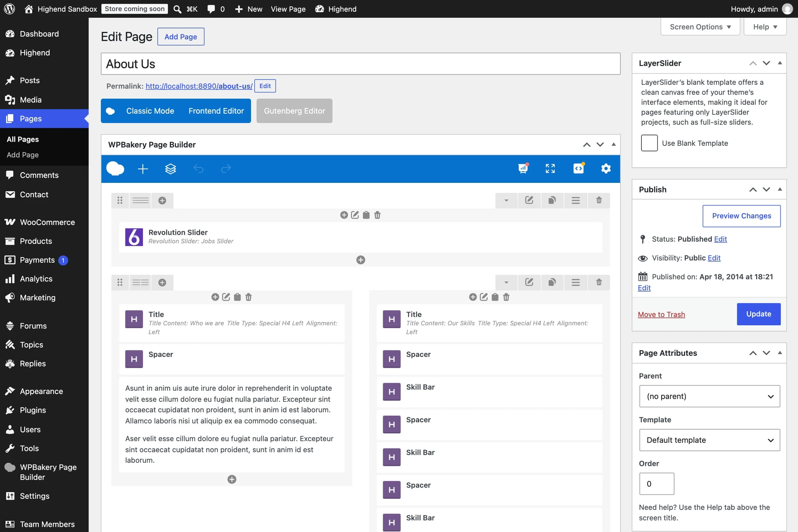798x532 pixels.
Task: Clone the two-column row
Action: [x=552, y=282]
